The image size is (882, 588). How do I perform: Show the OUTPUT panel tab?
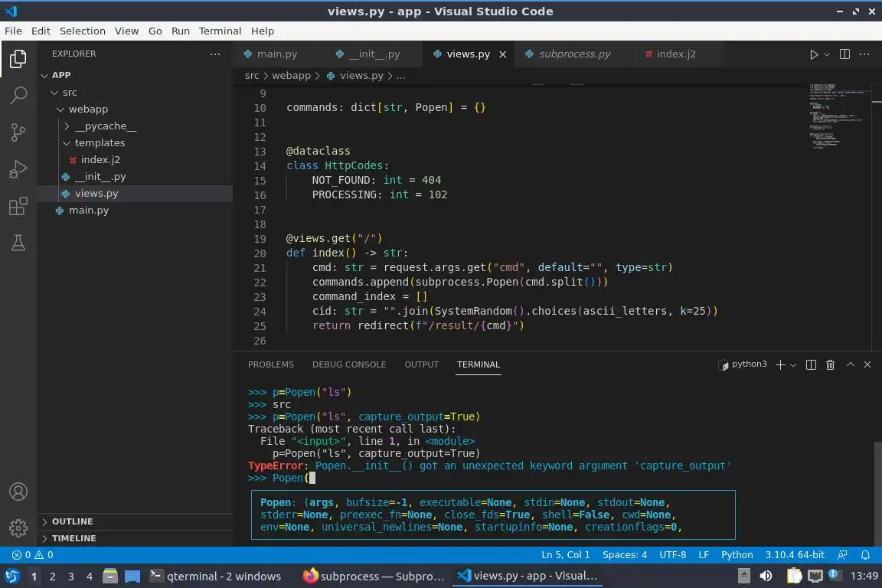click(x=421, y=364)
